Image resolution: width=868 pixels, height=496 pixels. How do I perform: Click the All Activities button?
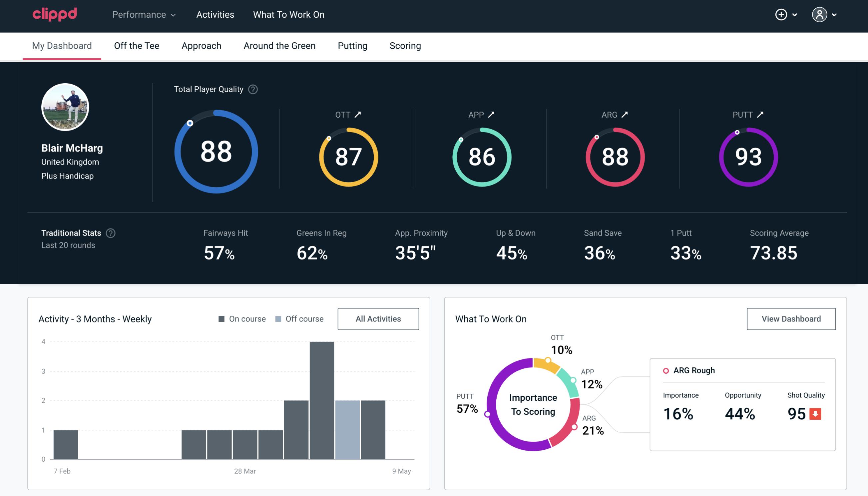378,319
